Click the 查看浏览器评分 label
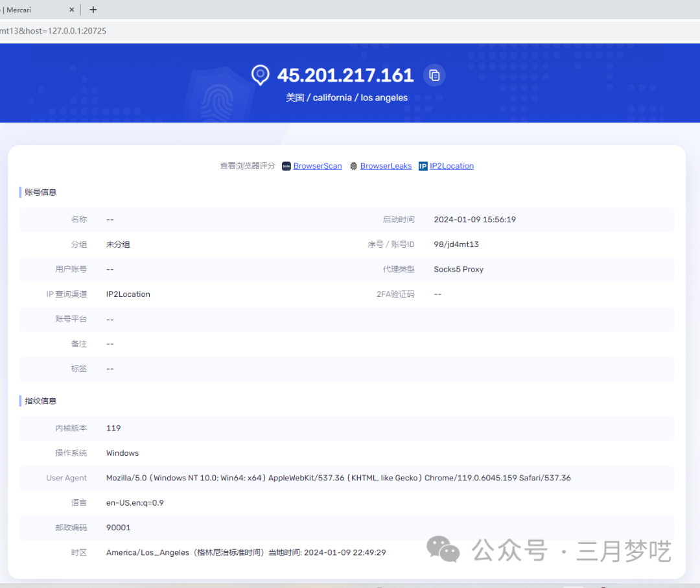This screenshot has width=700, height=588. click(x=248, y=166)
